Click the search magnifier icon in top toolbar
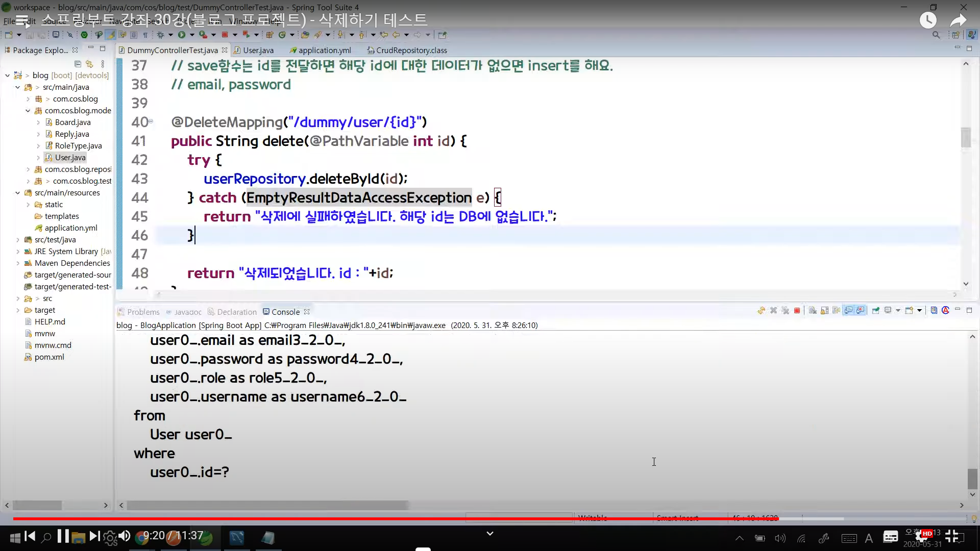Screen dimensions: 980x551 [936, 35]
